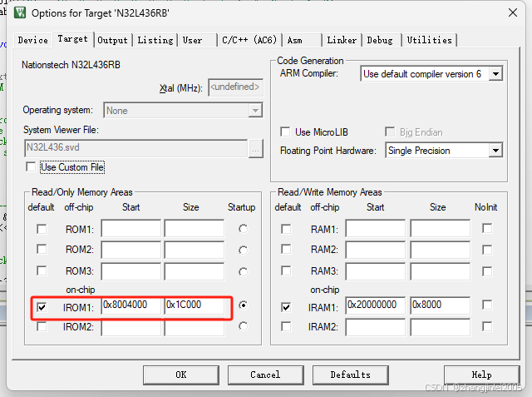Enable the Use Custom File checkbox
The width and height of the screenshot is (532, 397).
[x=31, y=167]
